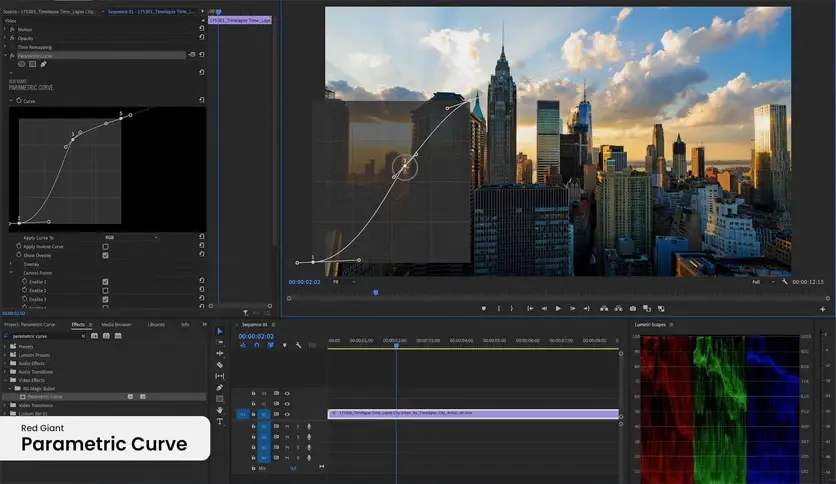The width and height of the screenshot is (836, 484).
Task: Click the Add Marker icon in the Program Monitor
Action: tap(483, 308)
